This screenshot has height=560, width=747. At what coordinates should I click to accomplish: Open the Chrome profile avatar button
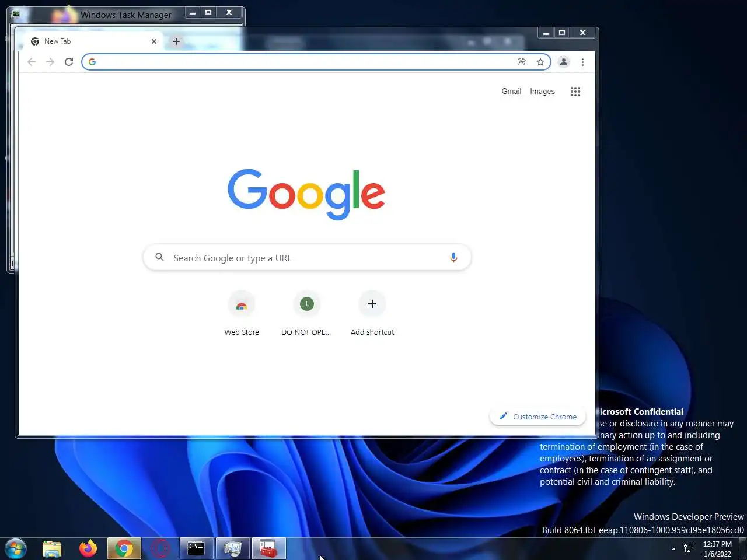coord(564,62)
